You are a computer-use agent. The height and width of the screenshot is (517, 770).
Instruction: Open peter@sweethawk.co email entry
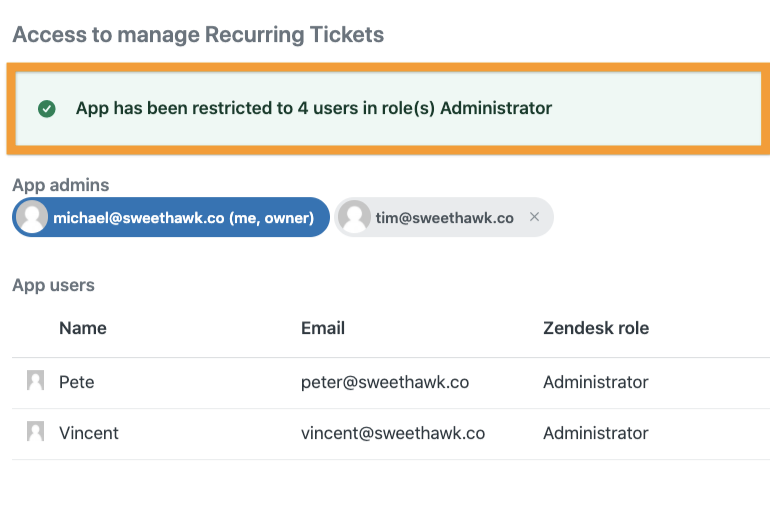tap(385, 382)
